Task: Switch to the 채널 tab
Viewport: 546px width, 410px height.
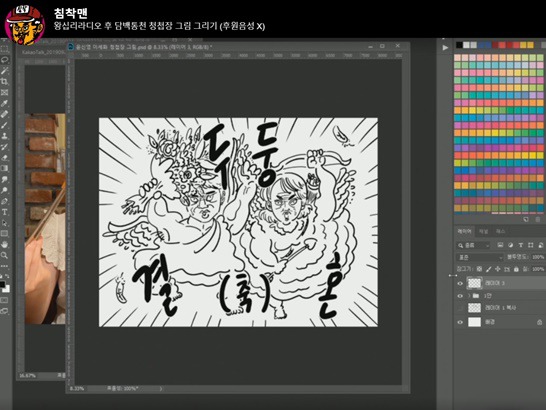Action: pos(483,231)
